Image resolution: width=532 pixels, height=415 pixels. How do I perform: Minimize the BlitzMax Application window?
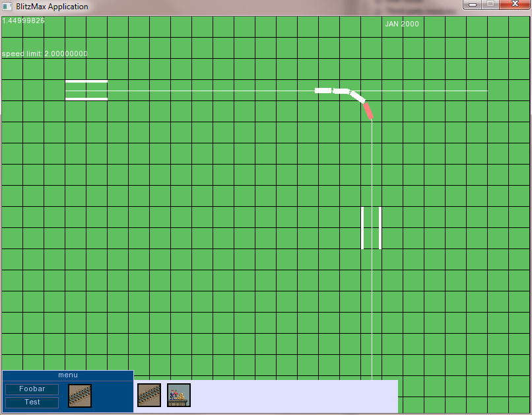(472, 5)
